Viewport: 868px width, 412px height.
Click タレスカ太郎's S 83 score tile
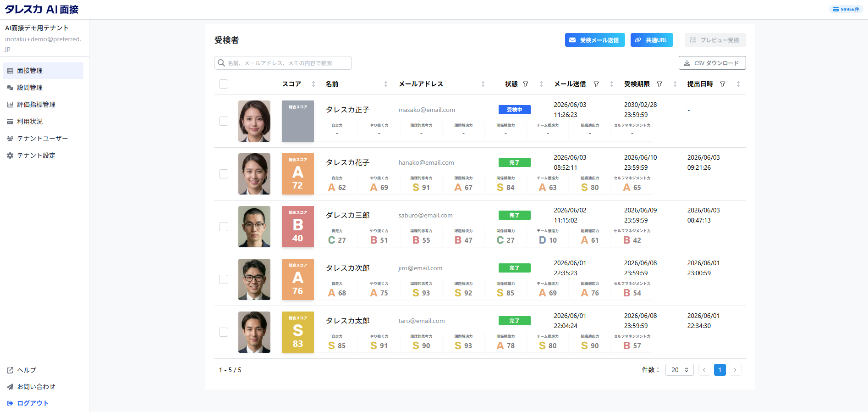pyautogui.click(x=298, y=332)
